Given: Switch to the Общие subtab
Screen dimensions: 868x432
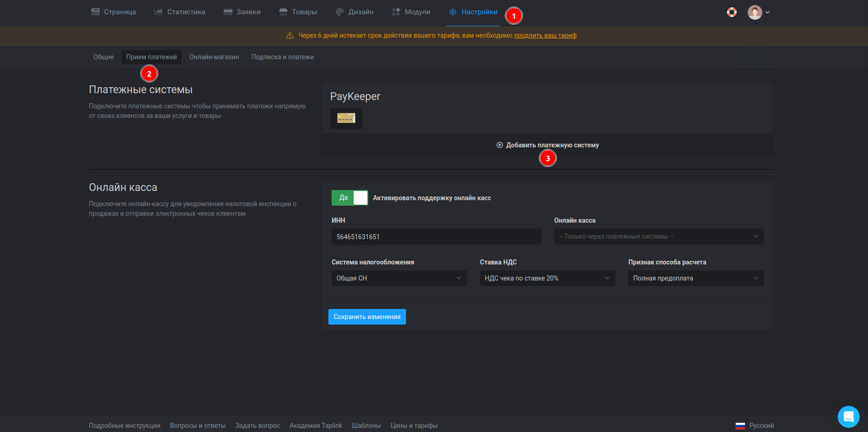Looking at the screenshot, I should (103, 57).
